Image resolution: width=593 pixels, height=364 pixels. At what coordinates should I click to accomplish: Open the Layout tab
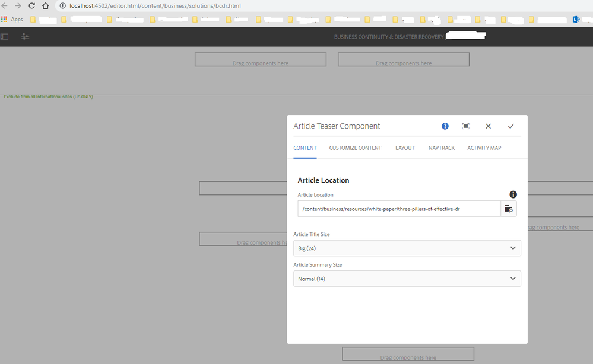[405, 148]
